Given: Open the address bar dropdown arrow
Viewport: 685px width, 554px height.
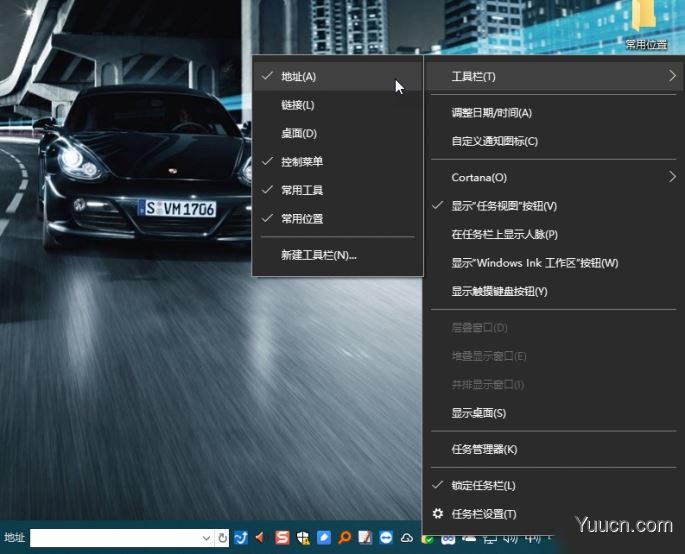Looking at the screenshot, I should [x=207, y=538].
